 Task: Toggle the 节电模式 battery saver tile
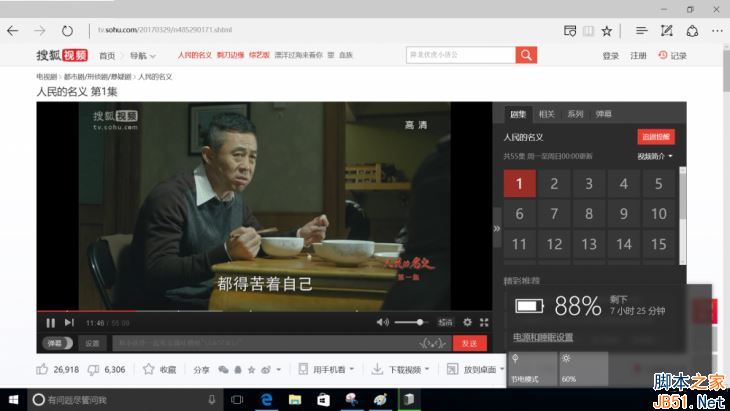pos(532,369)
